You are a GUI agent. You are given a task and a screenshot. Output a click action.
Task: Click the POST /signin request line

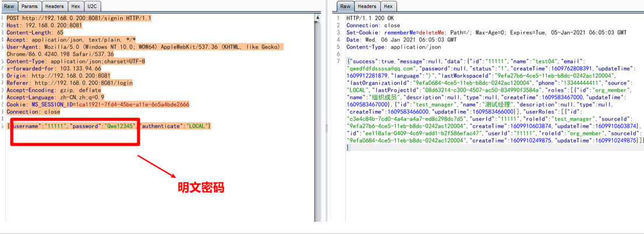(79, 19)
